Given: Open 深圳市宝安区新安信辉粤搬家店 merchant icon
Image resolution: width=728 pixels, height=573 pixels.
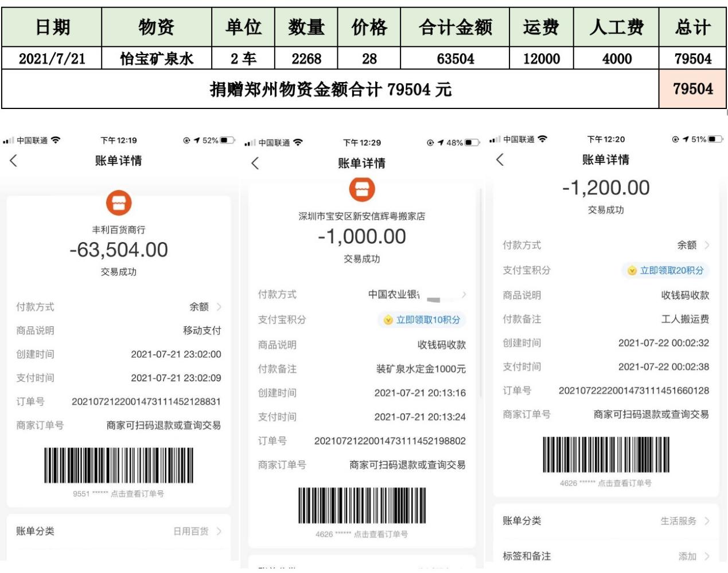Looking at the screenshot, I should 362,189.
